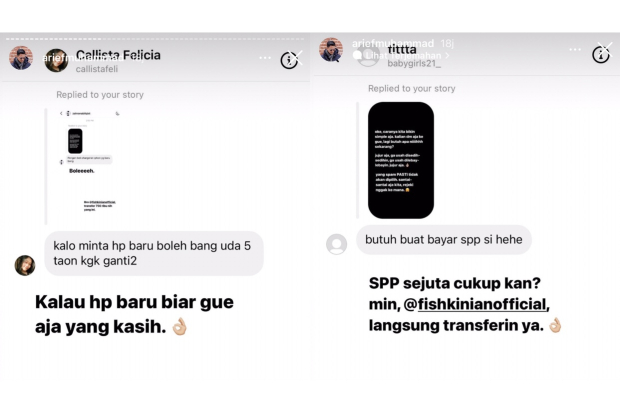620x413 pixels.
Task: Tap the blank avatar next to spp message
Action: [x=336, y=244]
